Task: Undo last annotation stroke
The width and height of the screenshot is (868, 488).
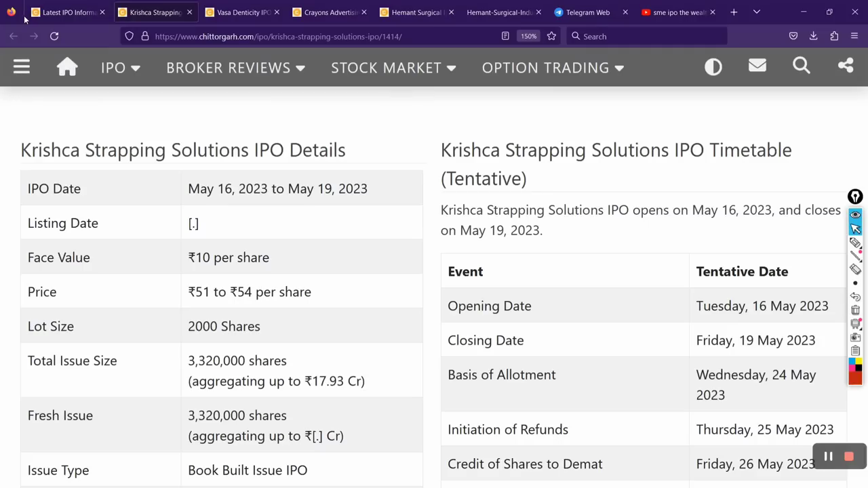Action: (855, 296)
